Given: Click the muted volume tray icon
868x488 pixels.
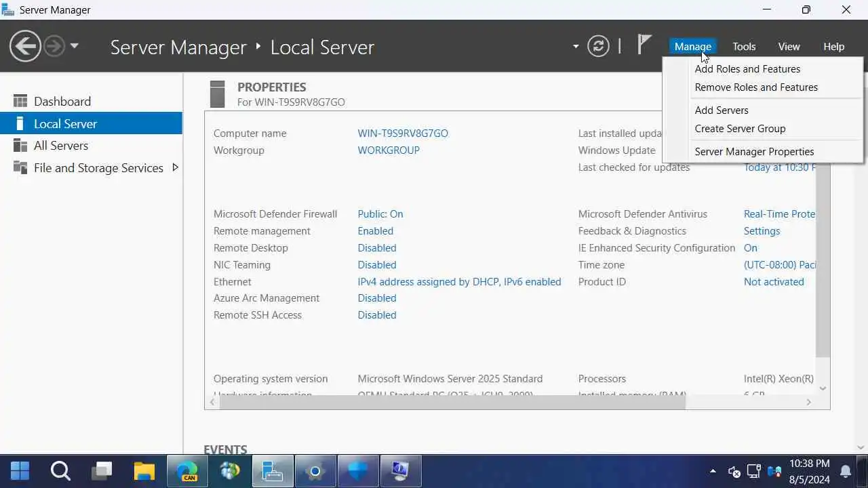Looking at the screenshot, I should 734,471.
